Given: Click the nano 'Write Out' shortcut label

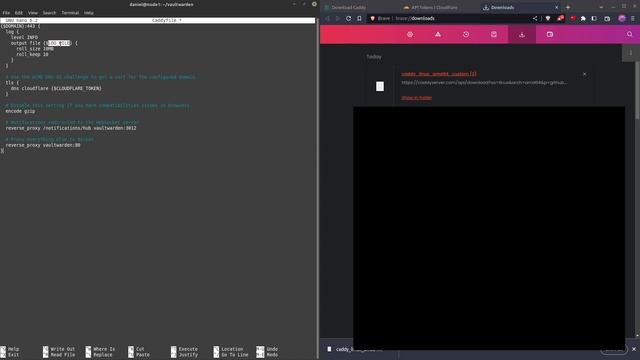Looking at the screenshot, I should (62, 349).
